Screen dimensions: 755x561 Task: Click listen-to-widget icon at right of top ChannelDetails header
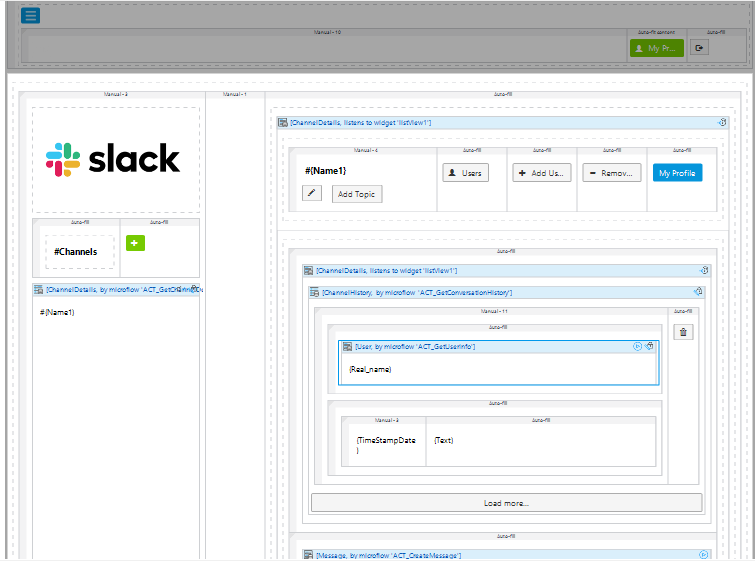[x=722, y=122]
